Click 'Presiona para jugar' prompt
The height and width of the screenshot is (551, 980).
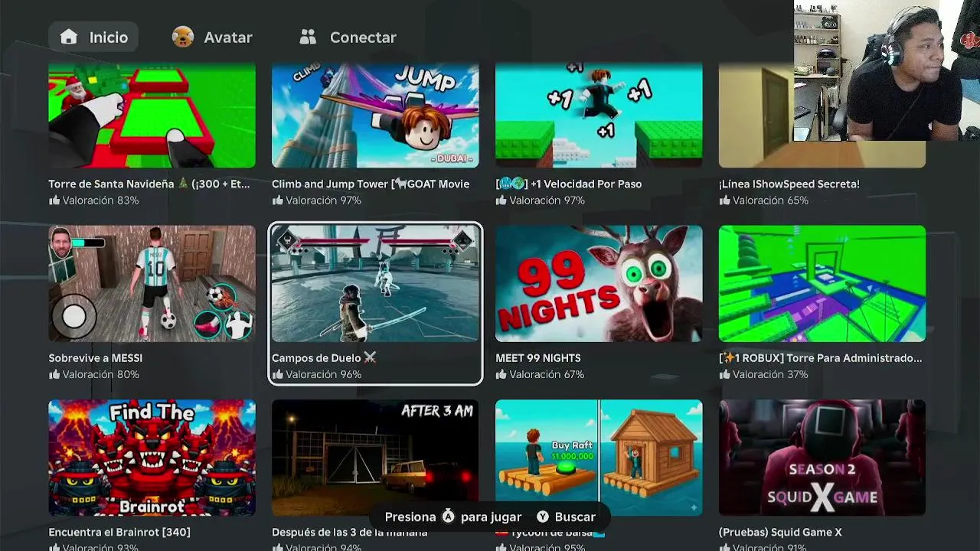(453, 517)
